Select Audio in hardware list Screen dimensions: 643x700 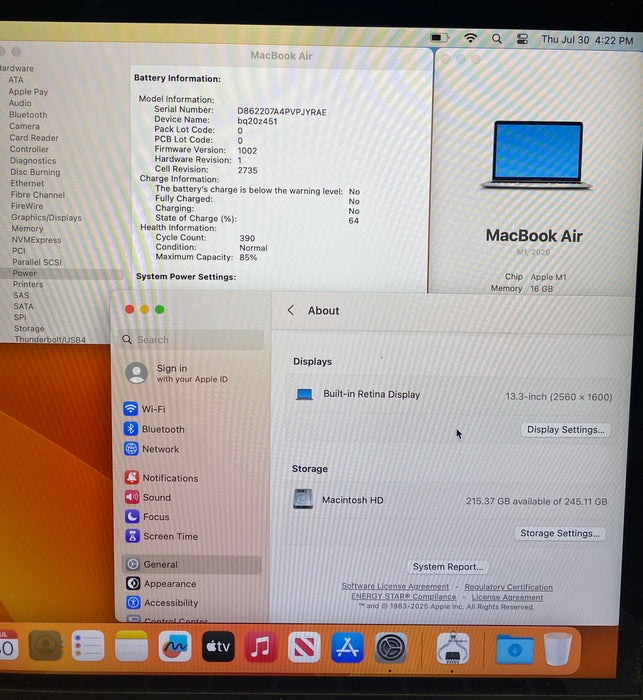(x=20, y=103)
